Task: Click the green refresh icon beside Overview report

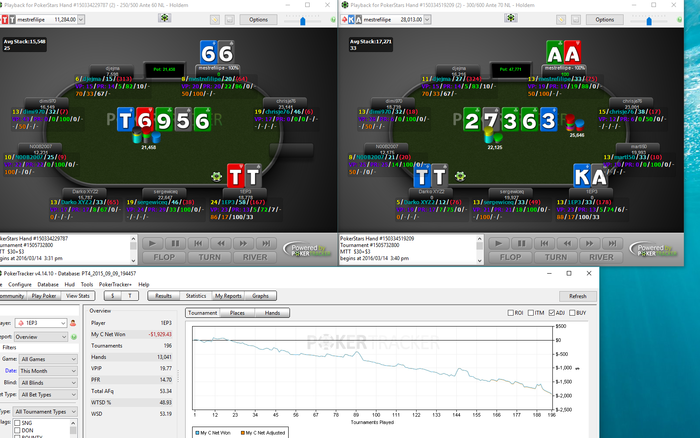Action: coord(74,337)
